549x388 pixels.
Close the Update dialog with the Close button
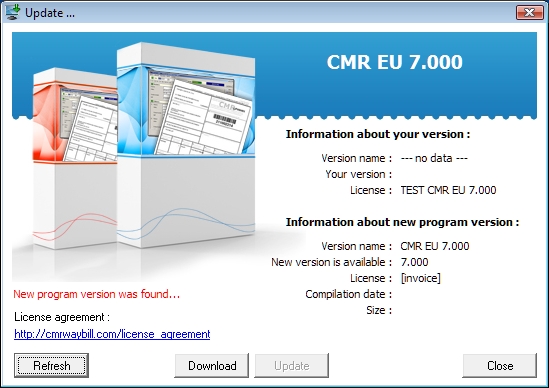(x=500, y=366)
